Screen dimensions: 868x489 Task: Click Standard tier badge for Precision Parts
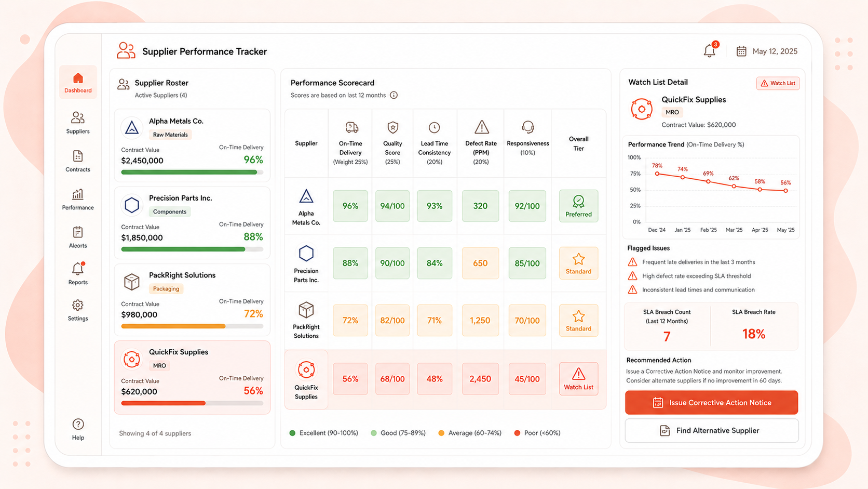tap(578, 263)
